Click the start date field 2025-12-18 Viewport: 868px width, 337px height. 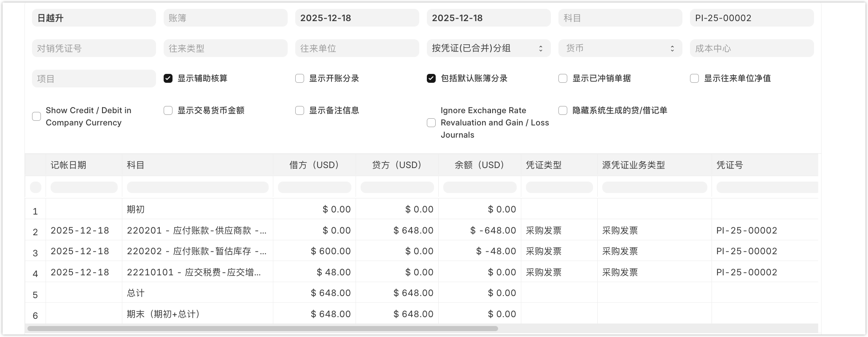coord(357,18)
